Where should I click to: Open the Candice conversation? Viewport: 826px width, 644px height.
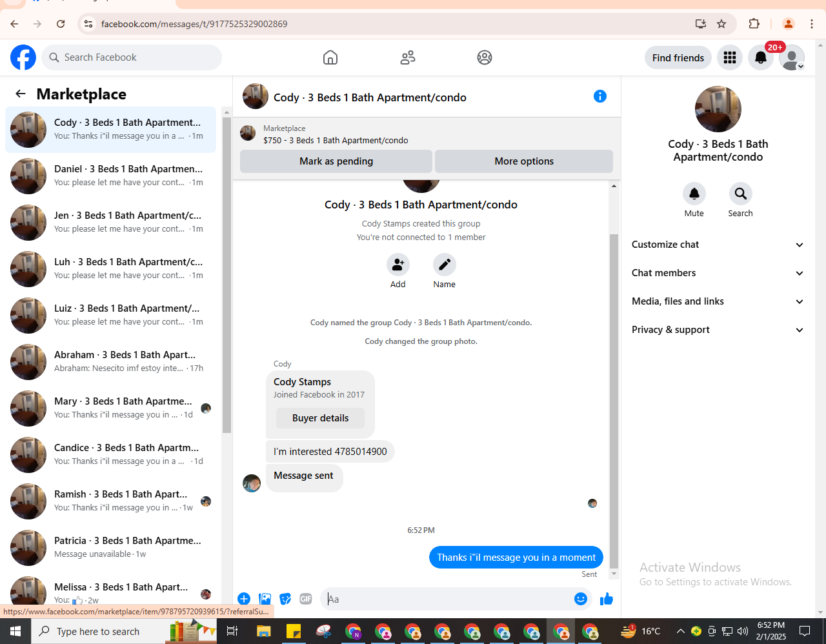[110, 455]
